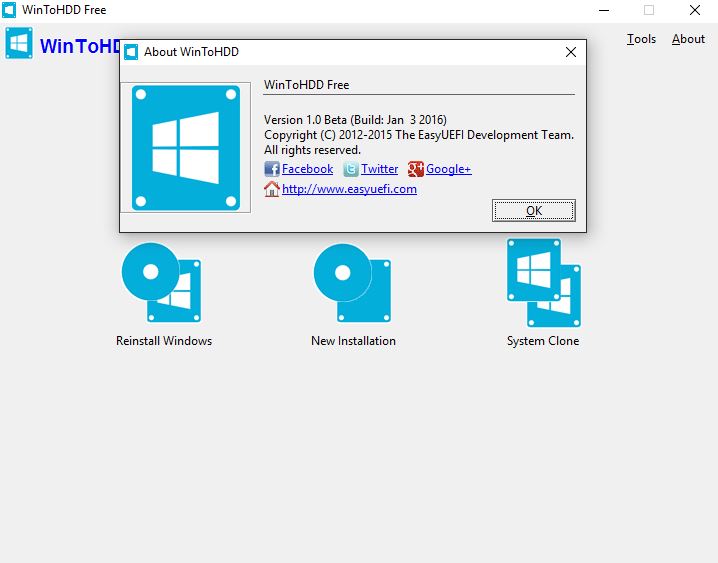Click the WinToHDD Free heading in dialog

pyautogui.click(x=306, y=85)
